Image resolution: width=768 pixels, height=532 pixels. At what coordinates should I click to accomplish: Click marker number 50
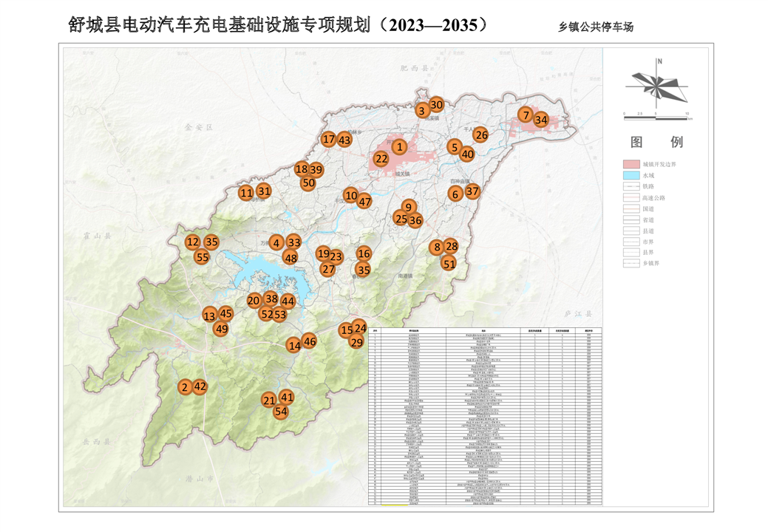(308, 183)
